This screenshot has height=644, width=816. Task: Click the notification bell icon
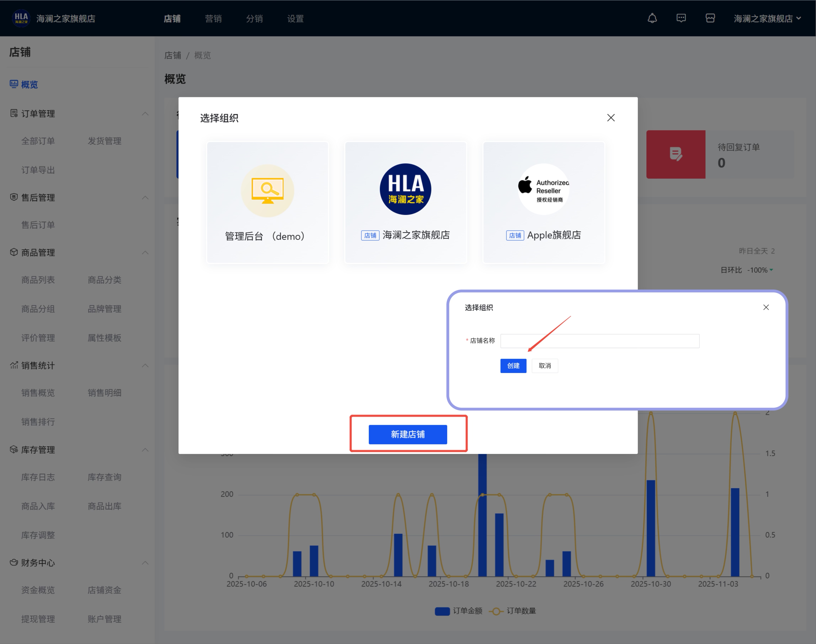click(x=652, y=18)
